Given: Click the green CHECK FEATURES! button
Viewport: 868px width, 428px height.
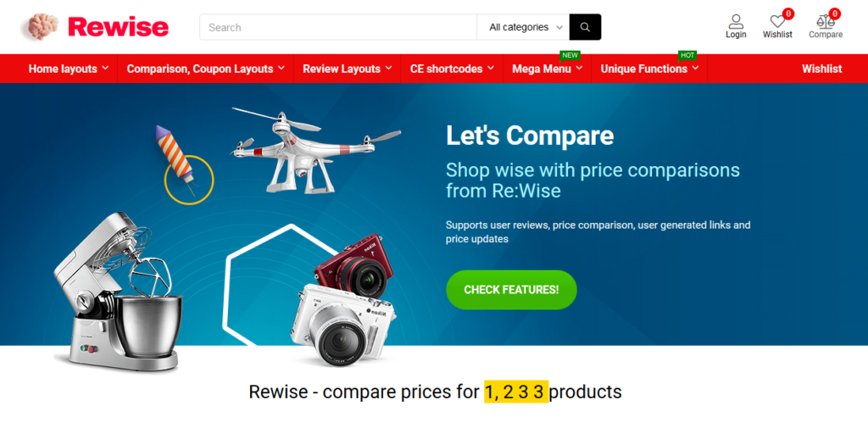Looking at the screenshot, I should pyautogui.click(x=511, y=290).
